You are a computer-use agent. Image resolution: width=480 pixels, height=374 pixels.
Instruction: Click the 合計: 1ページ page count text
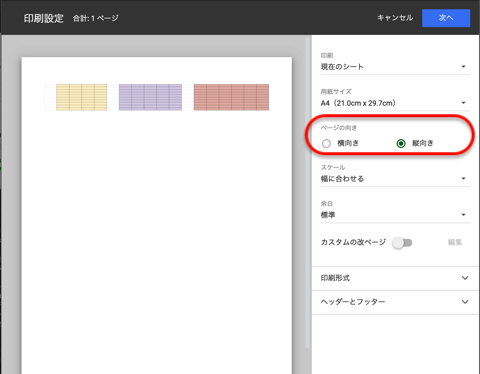(96, 18)
